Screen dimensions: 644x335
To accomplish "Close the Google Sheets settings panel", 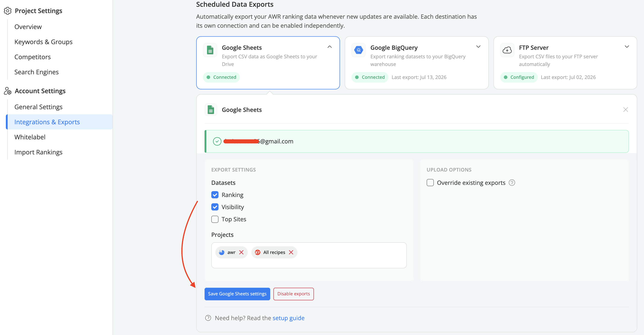I will 626,110.
